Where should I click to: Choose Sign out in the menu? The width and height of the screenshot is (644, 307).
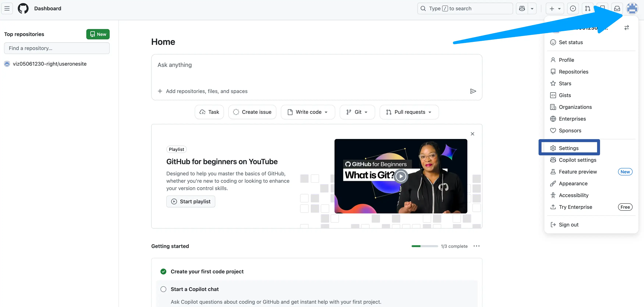[569, 225]
